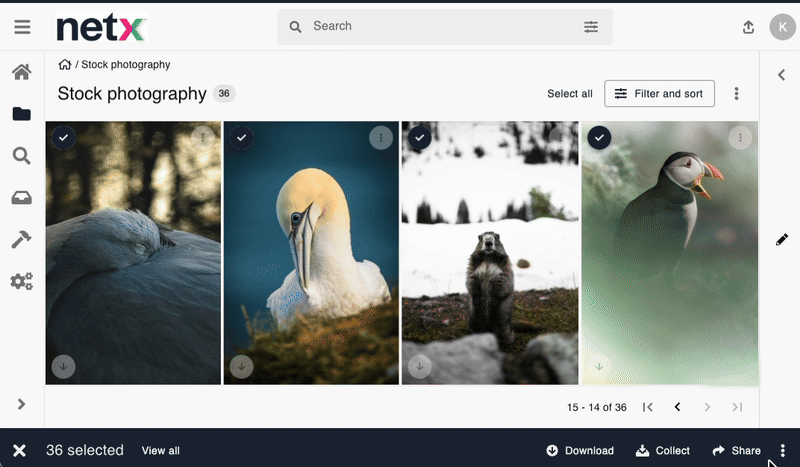Open three-dot menu on pelican image
Screen dimensions: 800x467
point(202,137)
